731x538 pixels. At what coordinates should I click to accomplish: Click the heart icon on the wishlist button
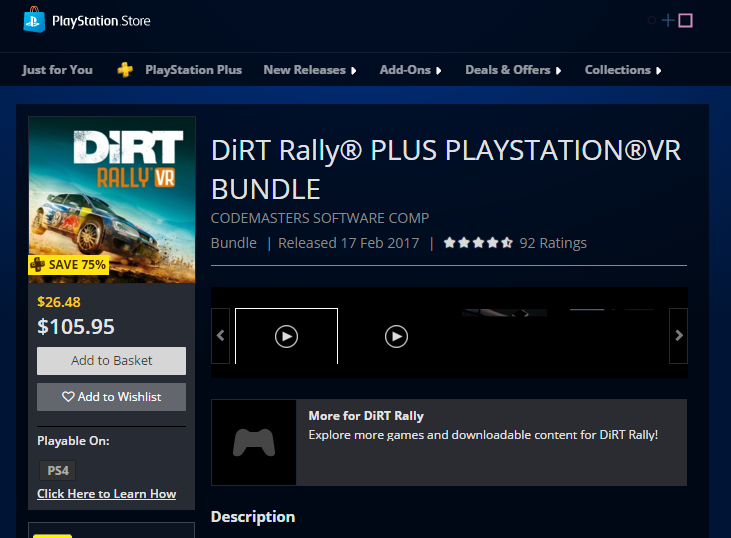68,397
